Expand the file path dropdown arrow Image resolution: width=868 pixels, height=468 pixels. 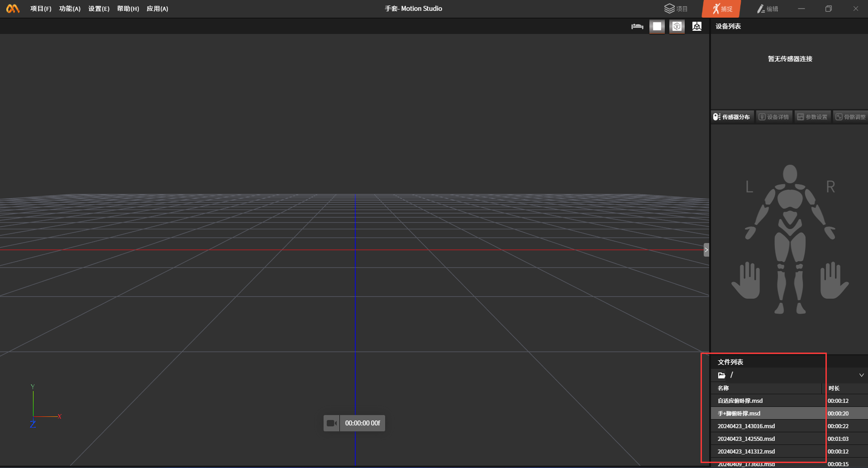(x=861, y=375)
